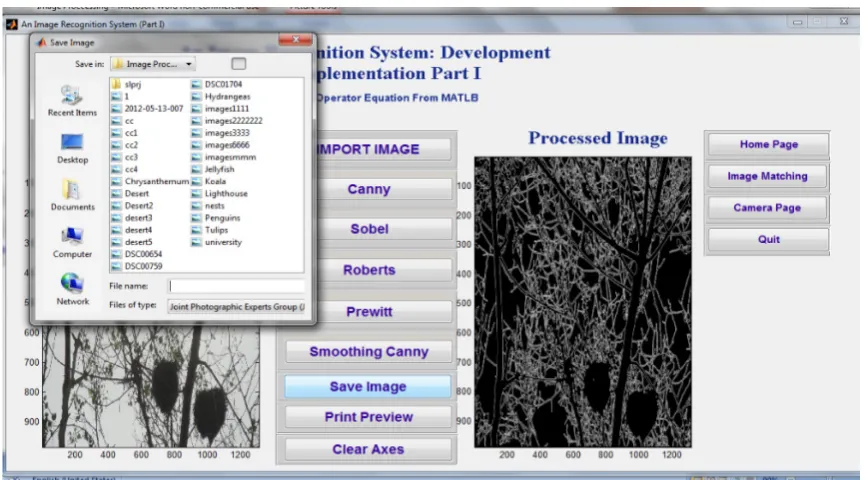This screenshot has height=480, width=865.
Task: Select the file named 1
Action: 120,97
